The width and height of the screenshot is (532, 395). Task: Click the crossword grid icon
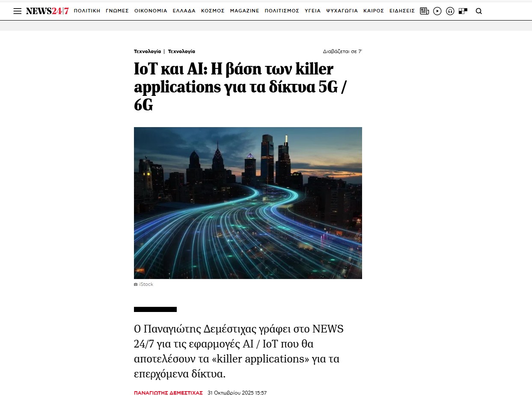[x=463, y=11]
